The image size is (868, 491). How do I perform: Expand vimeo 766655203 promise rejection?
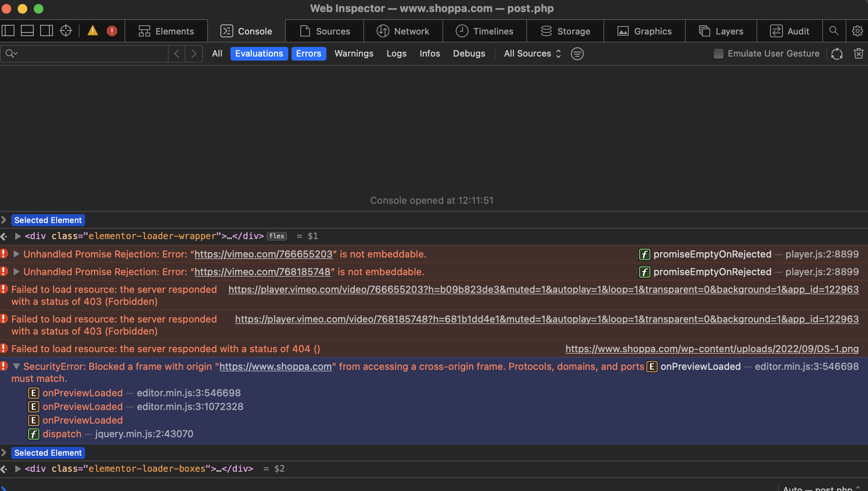click(x=16, y=254)
